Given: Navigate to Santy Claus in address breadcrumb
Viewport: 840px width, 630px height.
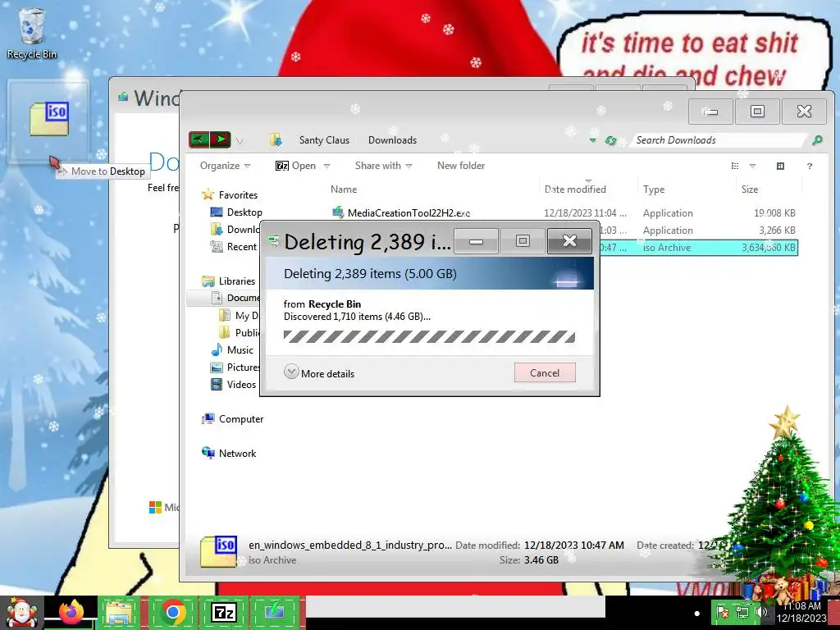Looking at the screenshot, I should click(x=324, y=139).
